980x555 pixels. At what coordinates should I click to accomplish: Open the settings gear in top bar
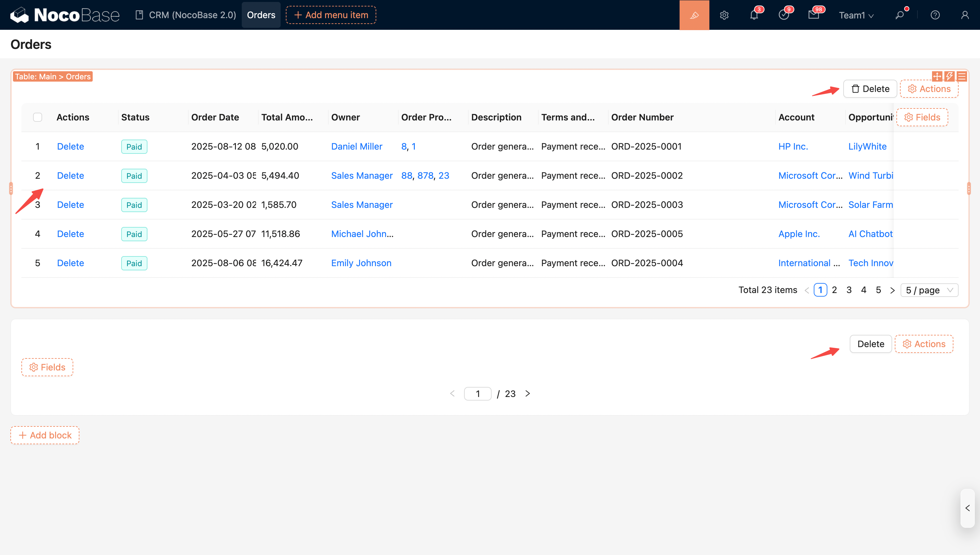724,15
